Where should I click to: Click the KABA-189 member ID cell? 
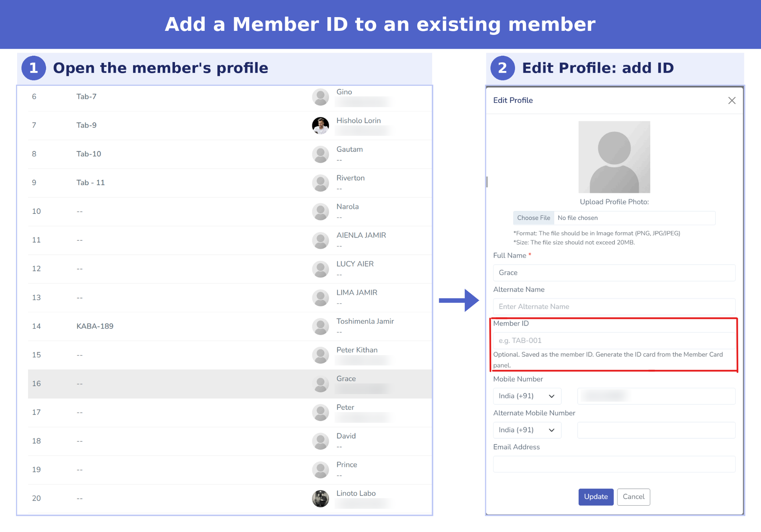(x=95, y=326)
